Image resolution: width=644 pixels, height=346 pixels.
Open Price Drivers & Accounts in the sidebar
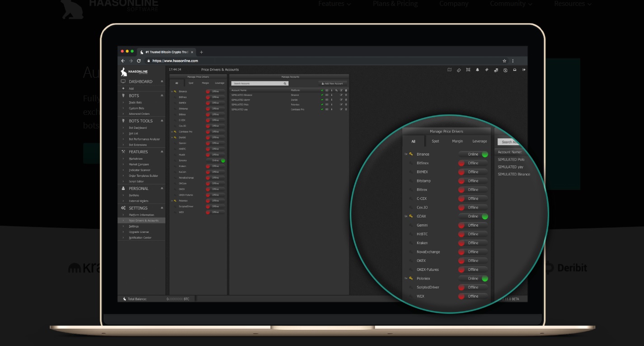[x=144, y=221]
